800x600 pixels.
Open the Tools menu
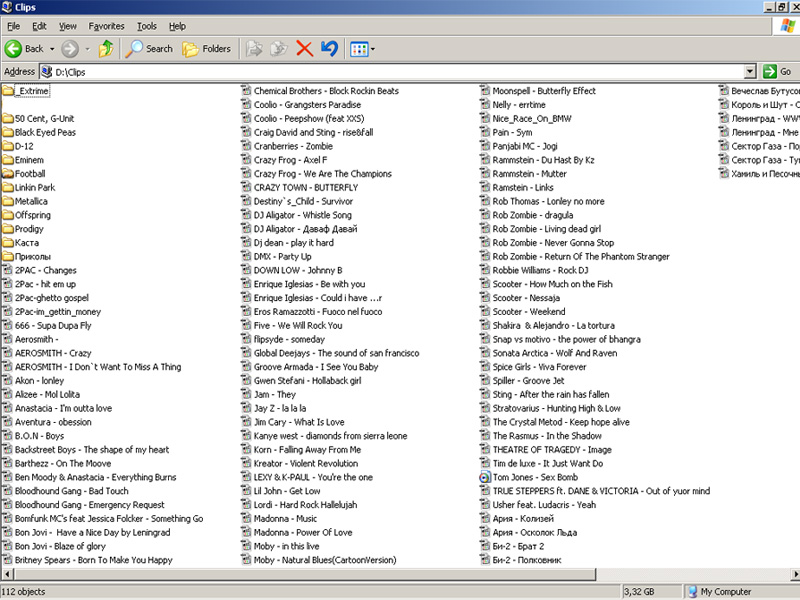(146, 26)
